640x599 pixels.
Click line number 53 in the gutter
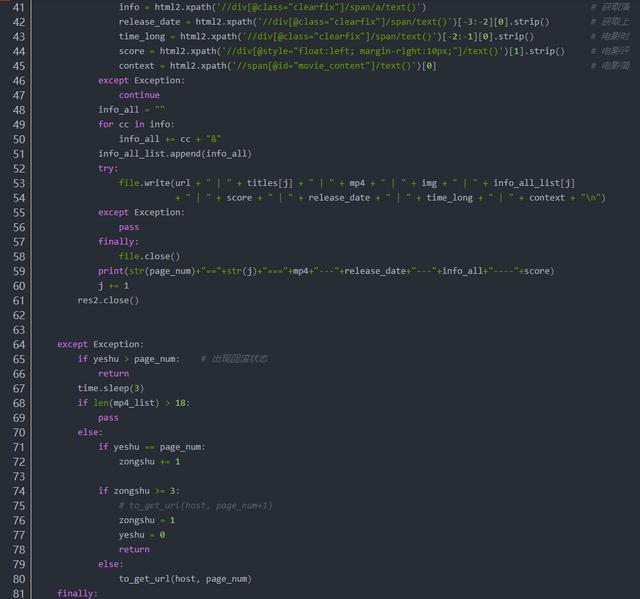[19, 184]
